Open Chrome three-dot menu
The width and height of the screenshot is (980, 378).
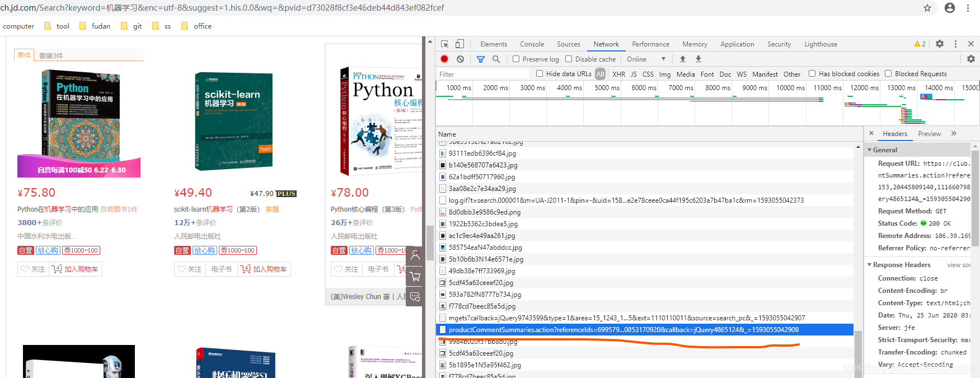coord(968,8)
